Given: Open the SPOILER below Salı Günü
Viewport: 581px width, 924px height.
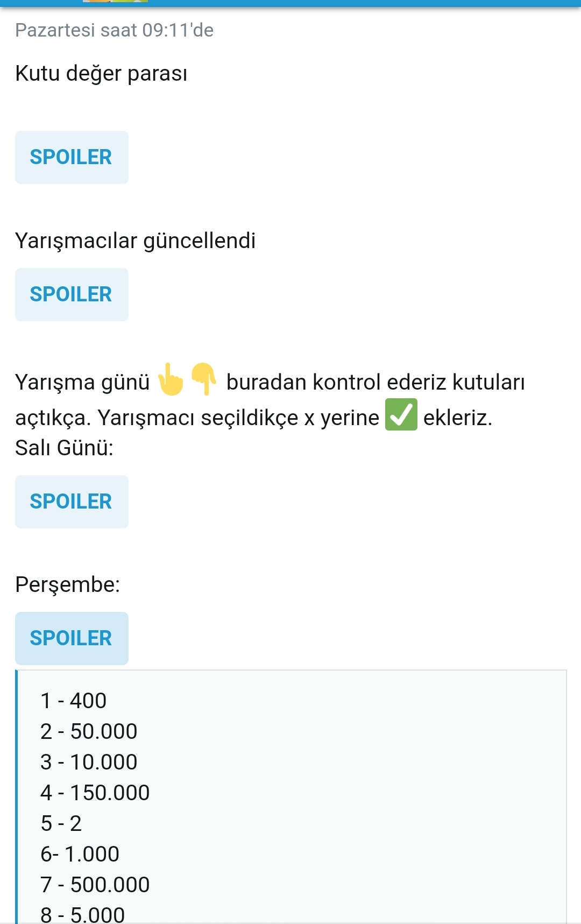Looking at the screenshot, I should coord(72,502).
